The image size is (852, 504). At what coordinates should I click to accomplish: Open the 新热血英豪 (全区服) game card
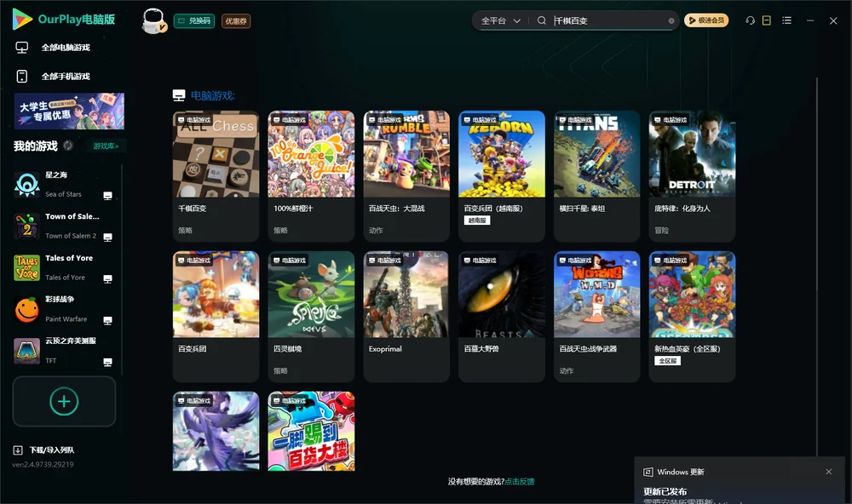pos(692,317)
